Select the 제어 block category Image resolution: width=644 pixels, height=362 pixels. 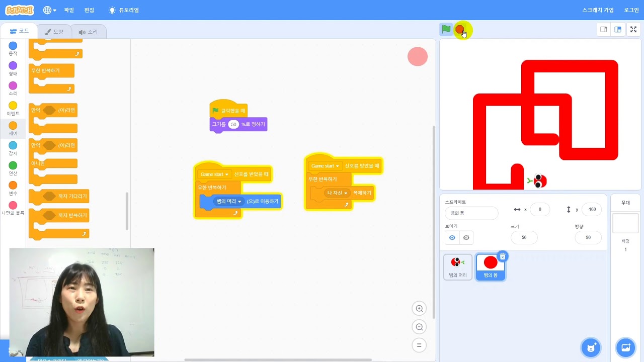[13, 129]
